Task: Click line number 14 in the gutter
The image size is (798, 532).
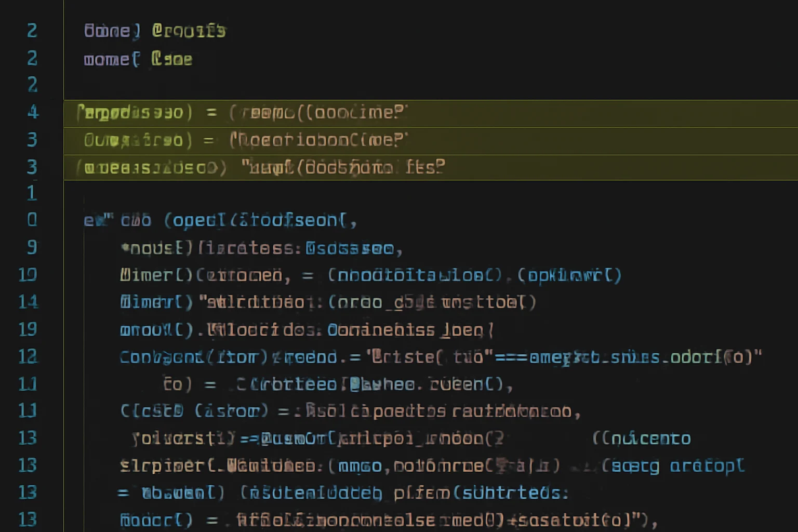Action: point(29,302)
